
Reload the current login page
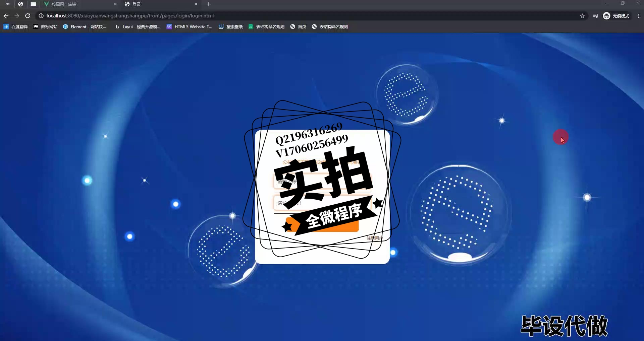tap(28, 16)
